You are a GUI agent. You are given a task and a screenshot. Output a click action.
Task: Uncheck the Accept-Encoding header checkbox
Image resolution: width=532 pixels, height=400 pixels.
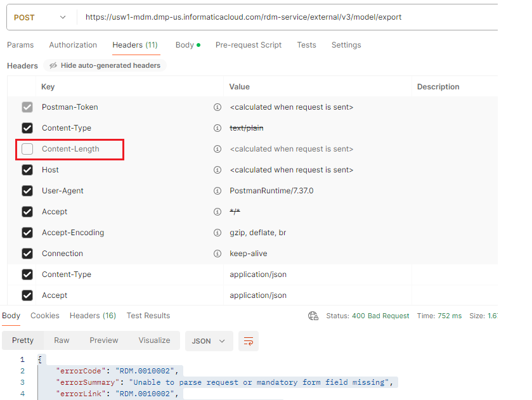coord(27,233)
